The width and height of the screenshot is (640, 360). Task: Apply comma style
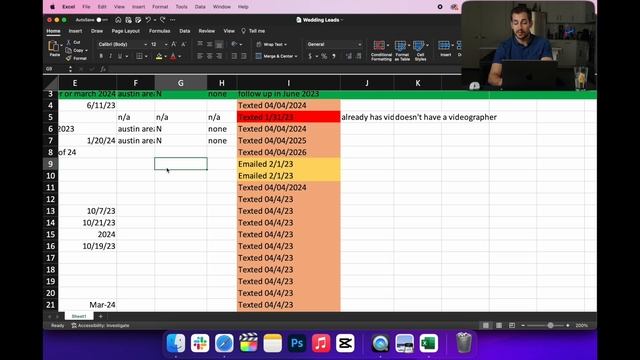click(334, 56)
